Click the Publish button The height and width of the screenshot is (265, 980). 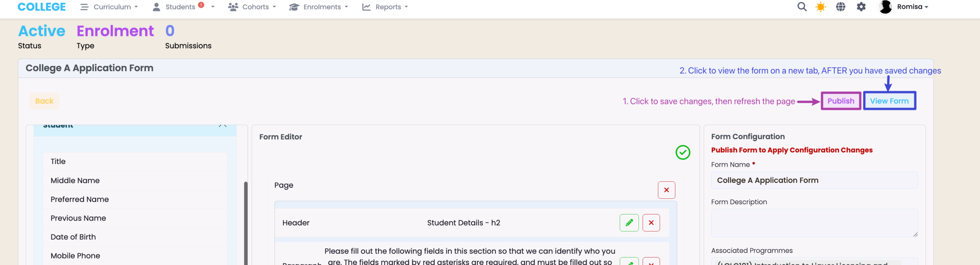(x=841, y=101)
